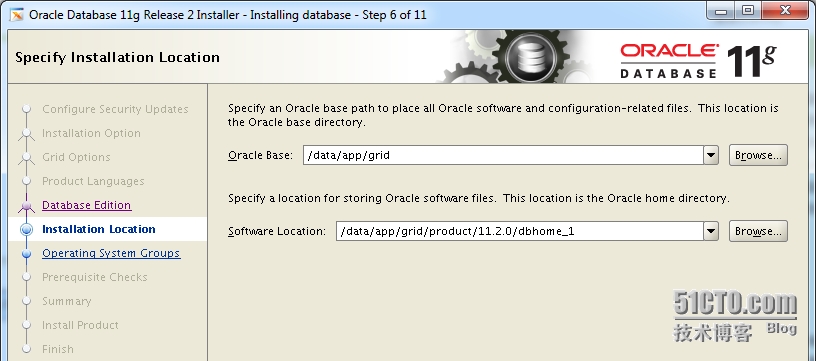Viewport: 816px width, 361px height.
Task: Click the Installation Option step label
Action: [91, 133]
